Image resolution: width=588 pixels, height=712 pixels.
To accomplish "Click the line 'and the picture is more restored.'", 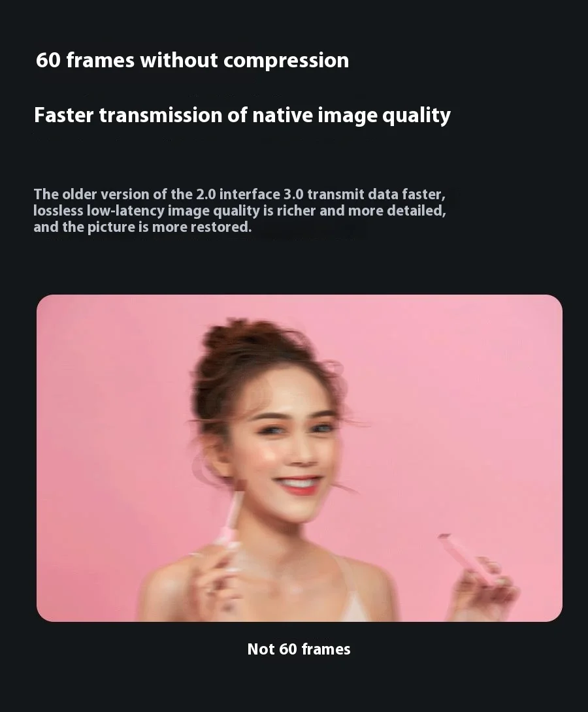I will (x=142, y=227).
